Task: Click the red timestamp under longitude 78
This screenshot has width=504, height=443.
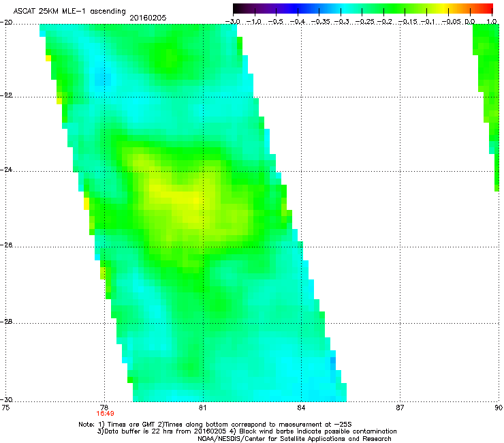Action: [x=105, y=414]
